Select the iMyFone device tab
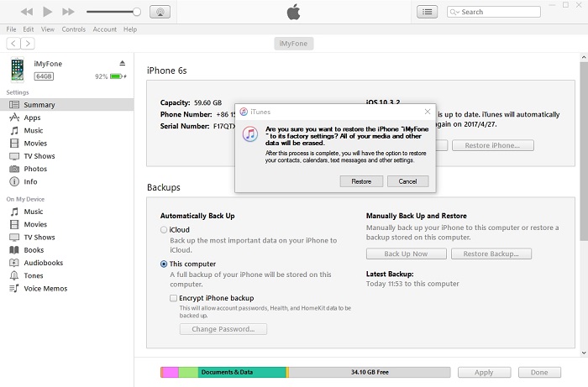Screen dimensions: 588x387 (x=293, y=44)
